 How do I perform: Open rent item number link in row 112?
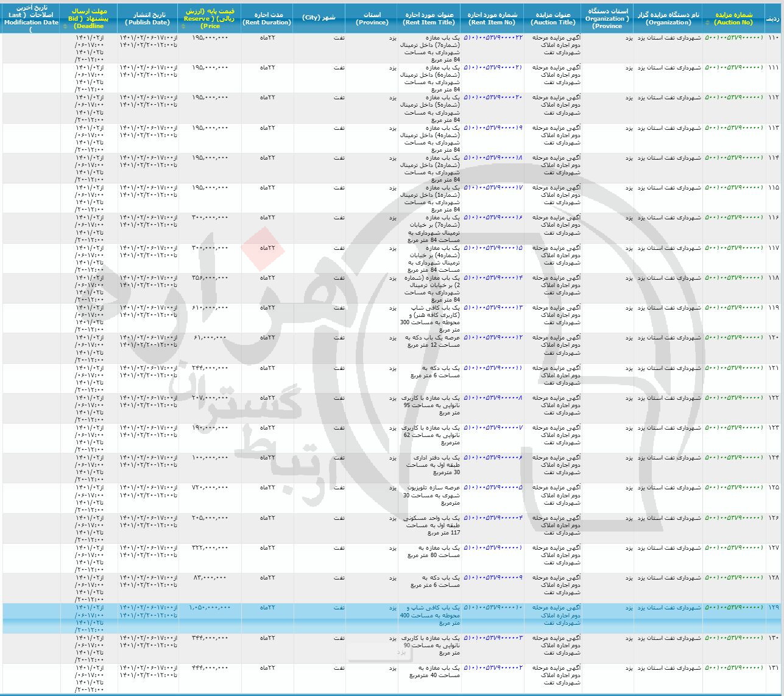pos(493,98)
